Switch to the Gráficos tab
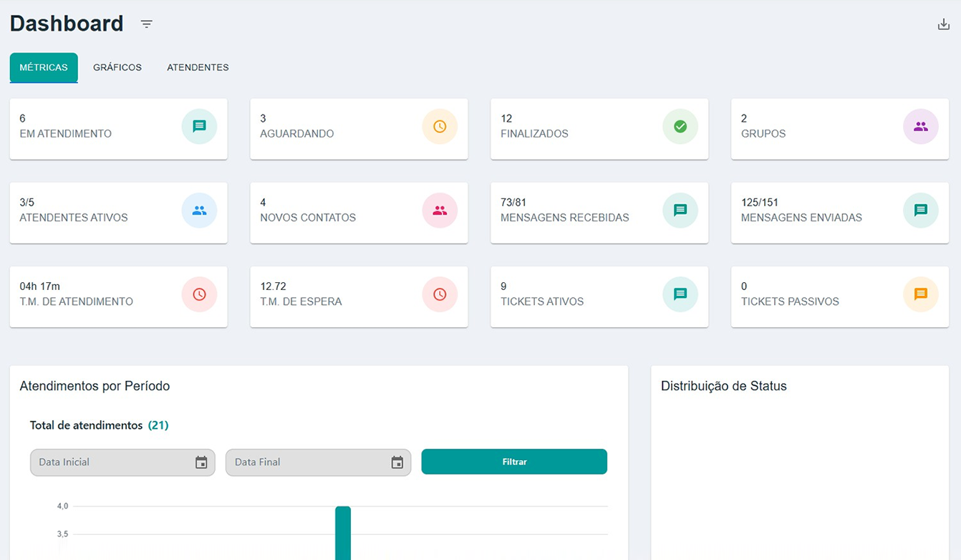Screen dimensions: 961x560 click(117, 67)
